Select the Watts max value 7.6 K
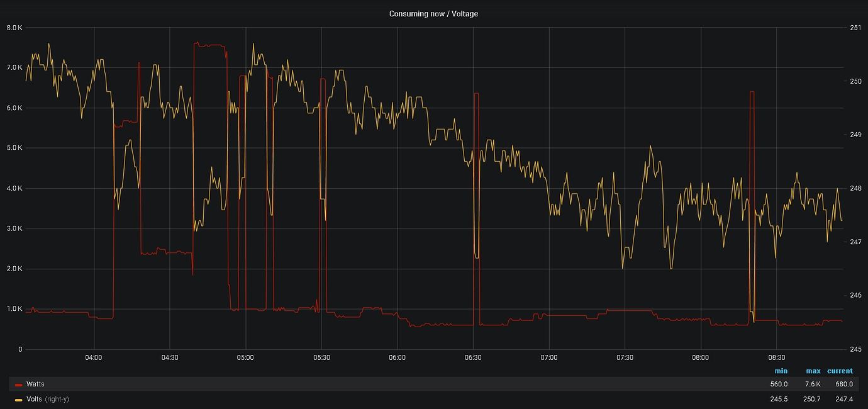This screenshot has height=409, width=868. pos(812,384)
